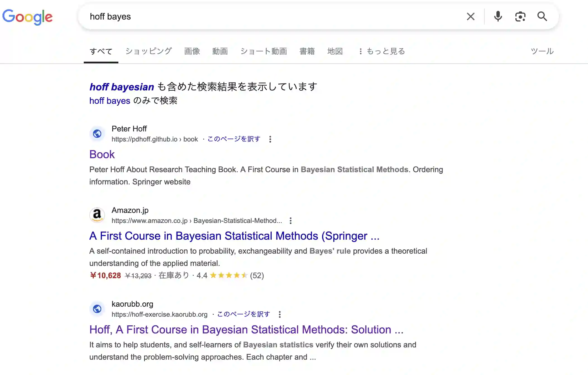Switch to the ショート動画 tab

click(264, 51)
